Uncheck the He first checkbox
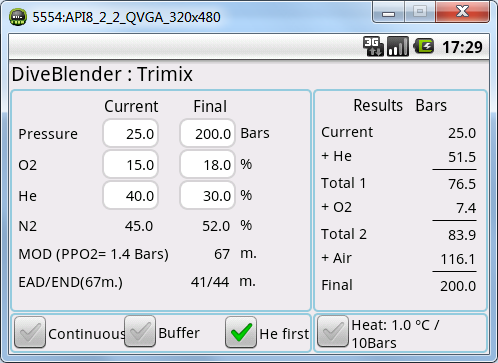 click(241, 332)
